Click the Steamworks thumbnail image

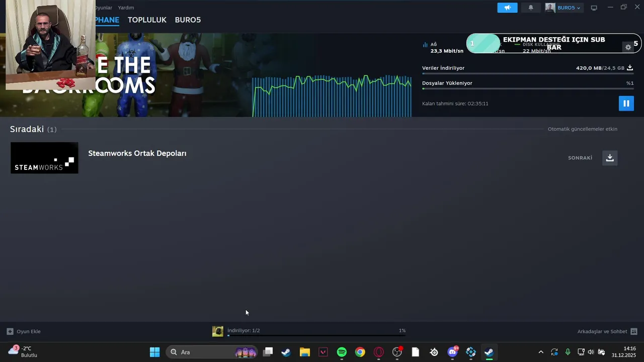(44, 158)
